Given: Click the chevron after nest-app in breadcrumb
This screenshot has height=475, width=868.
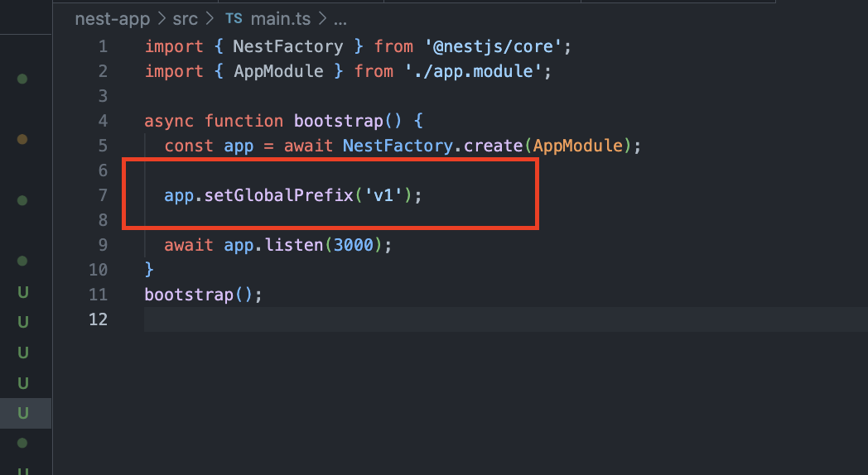Looking at the screenshot, I should [x=162, y=19].
